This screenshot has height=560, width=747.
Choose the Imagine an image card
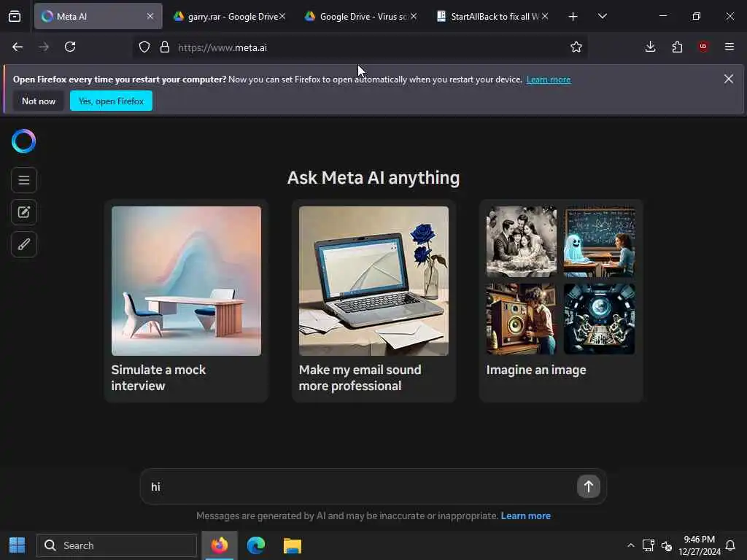point(561,301)
